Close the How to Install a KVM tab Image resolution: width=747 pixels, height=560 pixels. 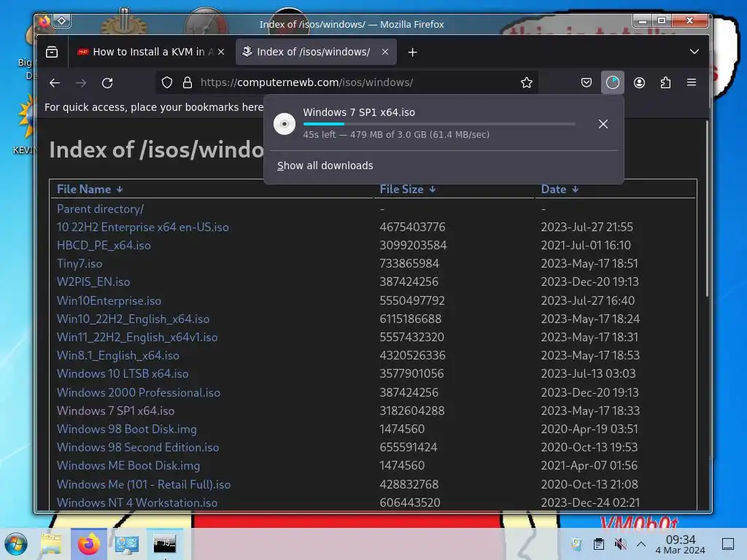pyautogui.click(x=221, y=52)
